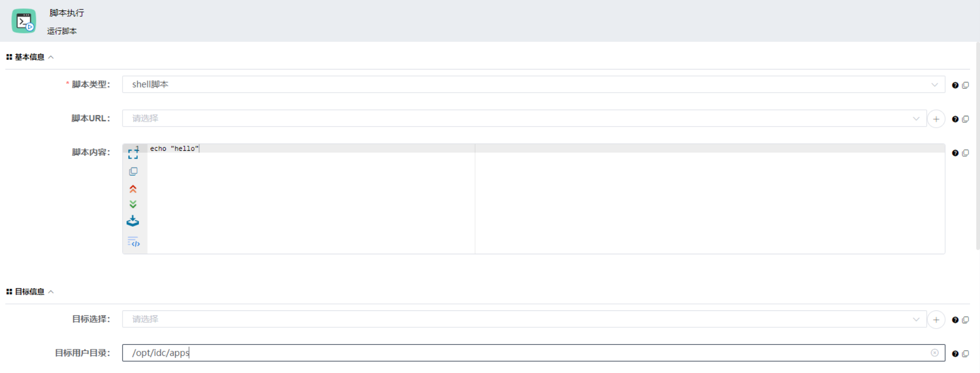Click plus button beside 目标选择

pos(936,320)
